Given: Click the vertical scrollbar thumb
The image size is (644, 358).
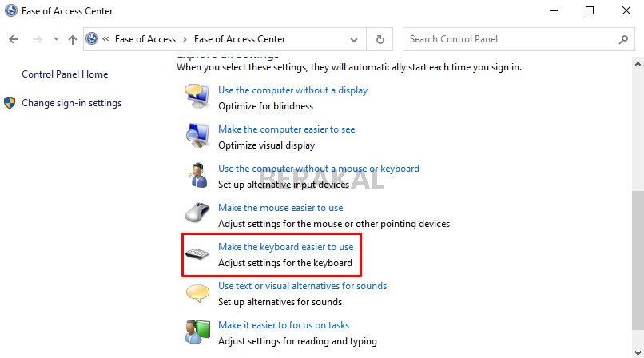Looking at the screenshot, I should 638,261.
